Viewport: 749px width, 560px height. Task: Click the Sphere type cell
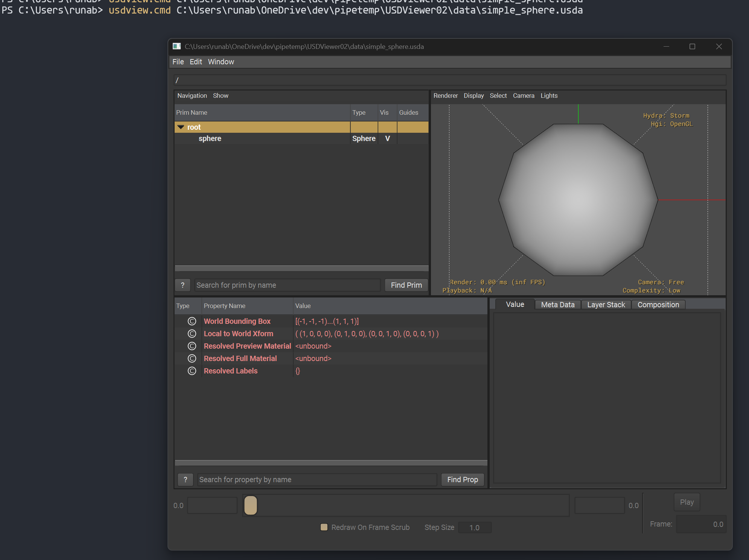[x=364, y=138]
